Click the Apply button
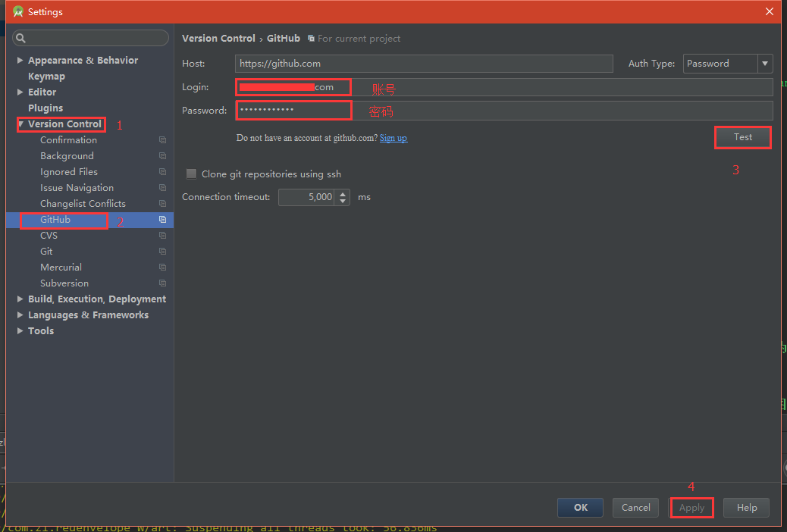The width and height of the screenshot is (787, 532). 691,508
